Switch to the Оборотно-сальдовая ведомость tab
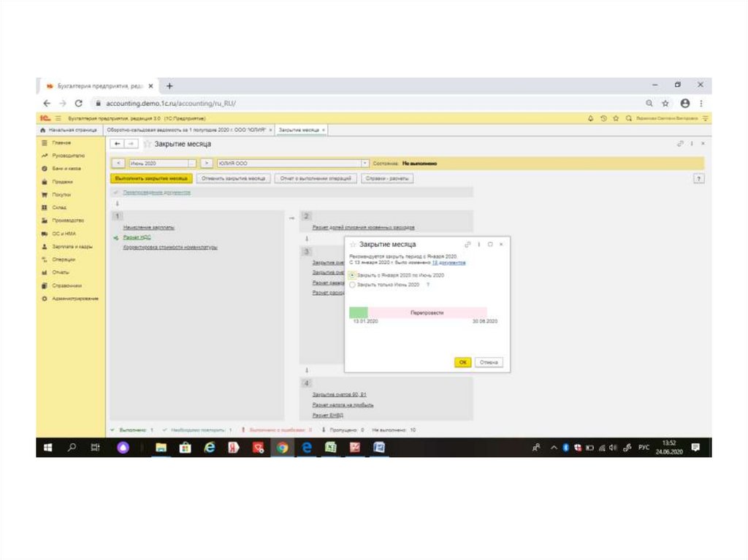The height and width of the screenshot is (560, 748). 186,130
